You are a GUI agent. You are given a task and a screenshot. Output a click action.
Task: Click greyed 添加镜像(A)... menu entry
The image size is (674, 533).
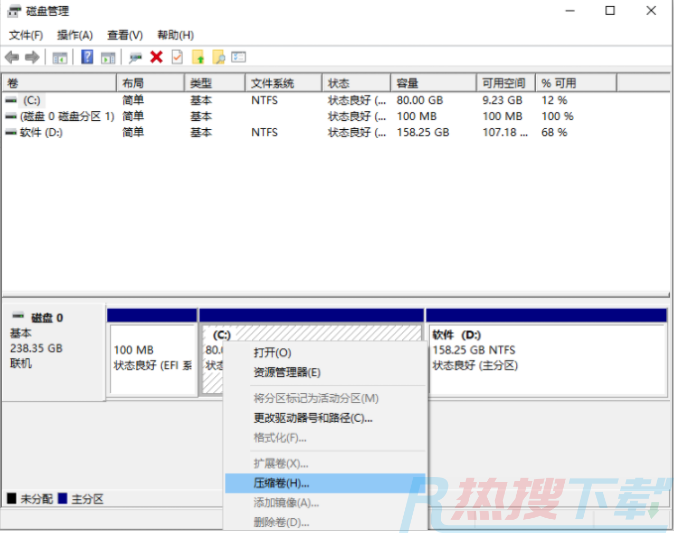pos(325,502)
